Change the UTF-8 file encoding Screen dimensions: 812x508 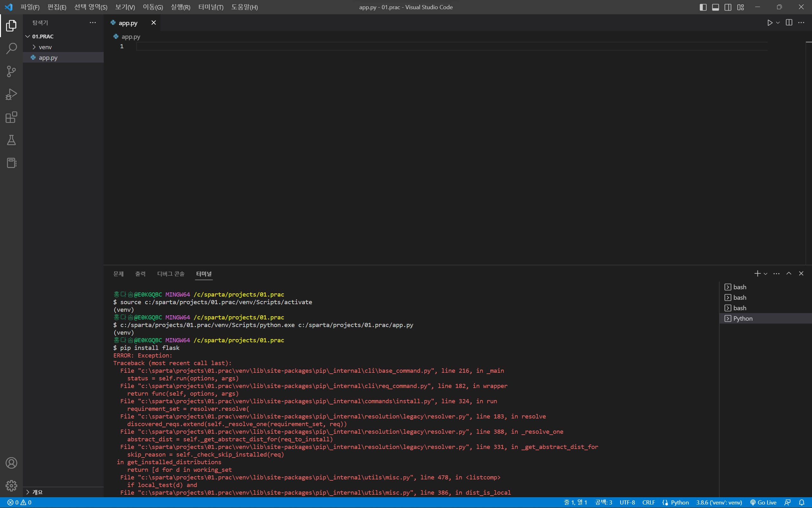click(627, 503)
